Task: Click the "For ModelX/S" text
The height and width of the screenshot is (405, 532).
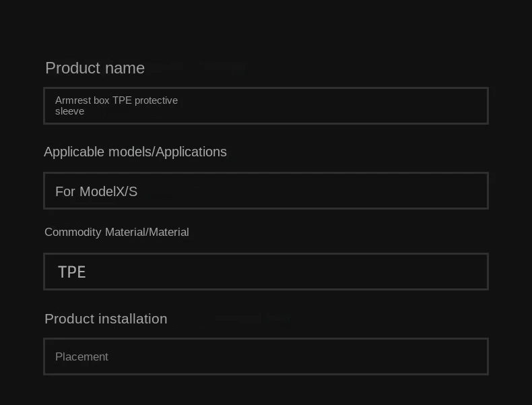Action: (x=96, y=191)
